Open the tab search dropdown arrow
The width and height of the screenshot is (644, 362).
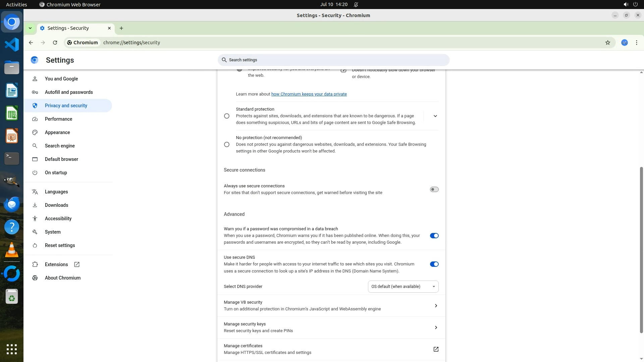pos(30,28)
